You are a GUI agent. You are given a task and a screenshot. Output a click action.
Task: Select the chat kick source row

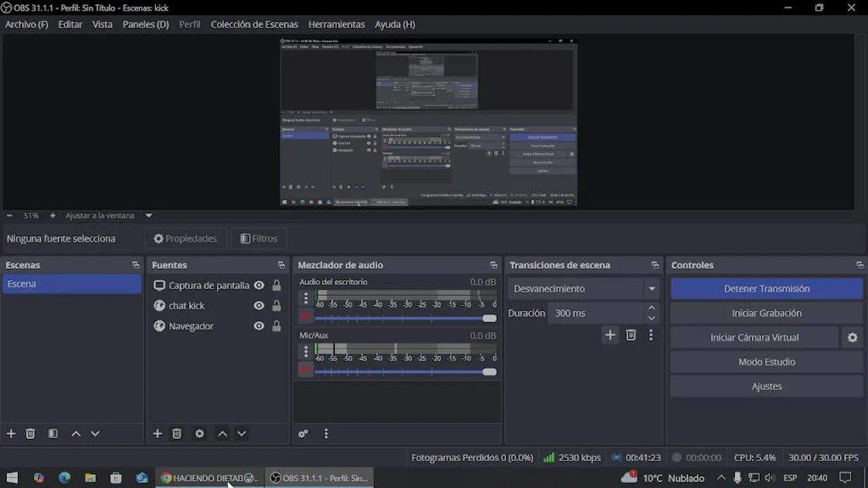coord(216,306)
